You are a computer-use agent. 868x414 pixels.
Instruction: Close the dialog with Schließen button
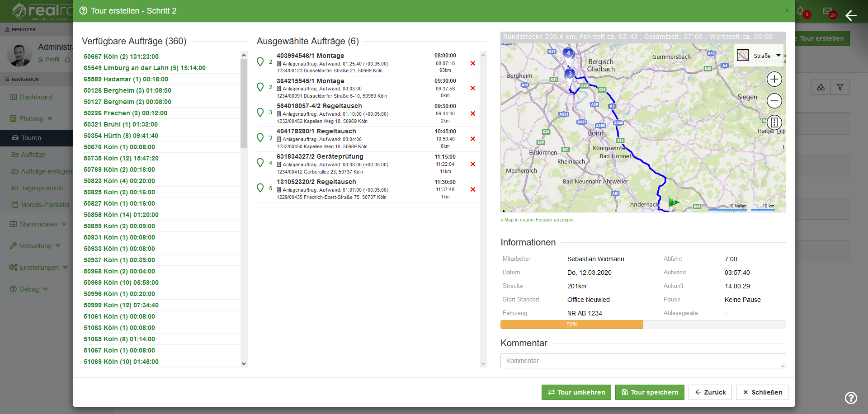click(x=762, y=392)
